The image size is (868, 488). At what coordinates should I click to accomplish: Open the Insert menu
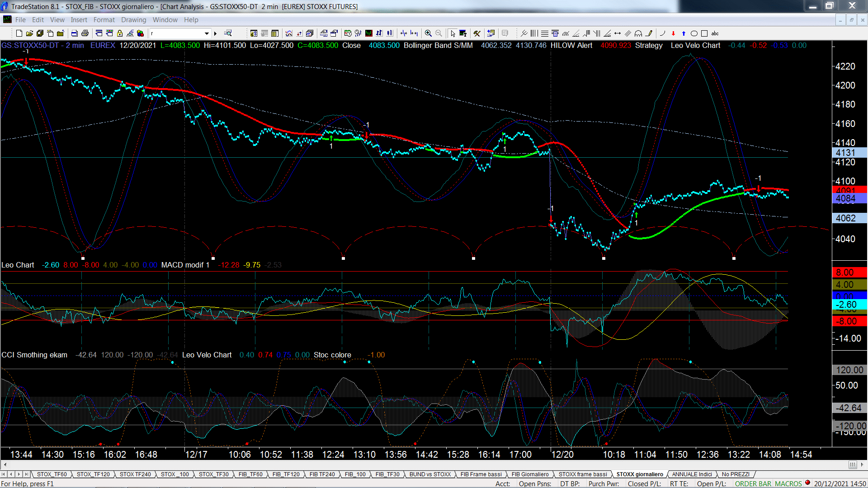click(x=79, y=20)
